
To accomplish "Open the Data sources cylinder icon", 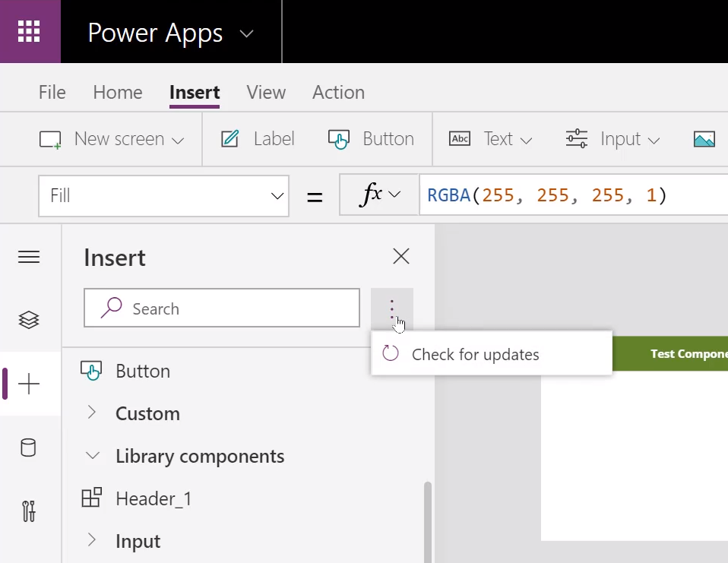I will (x=28, y=448).
